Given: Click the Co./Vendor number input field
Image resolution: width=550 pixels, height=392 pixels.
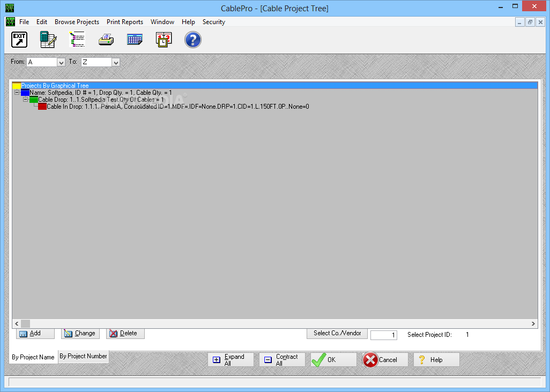Looking at the screenshot, I should (384, 335).
